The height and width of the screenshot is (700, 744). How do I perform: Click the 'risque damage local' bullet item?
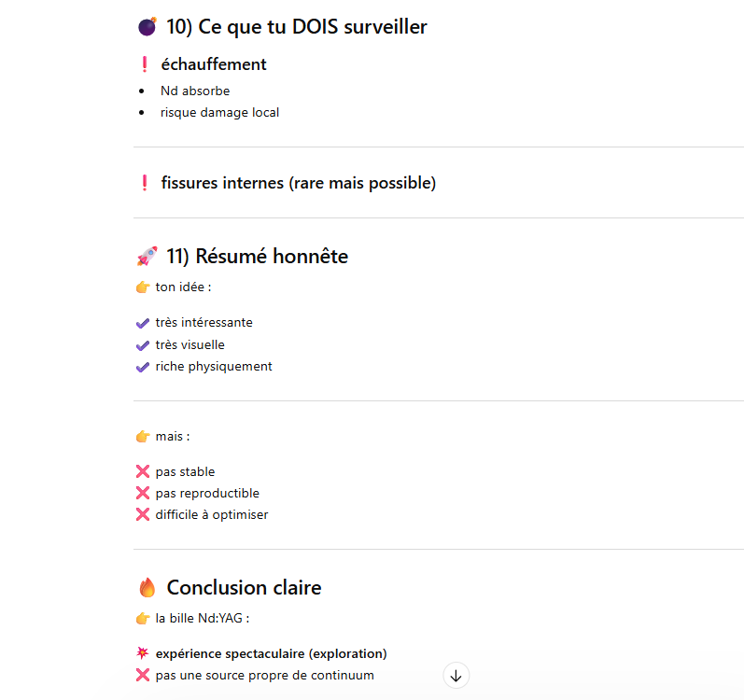[219, 112]
